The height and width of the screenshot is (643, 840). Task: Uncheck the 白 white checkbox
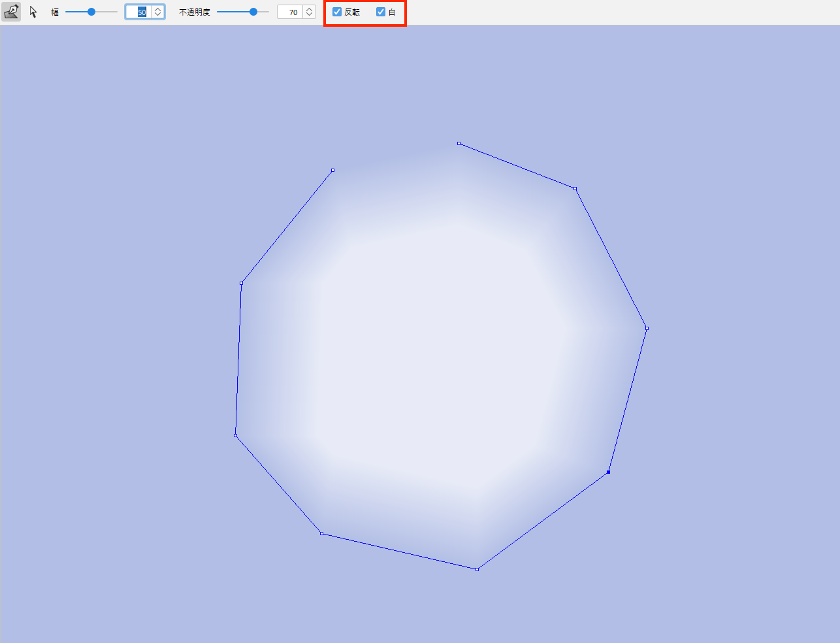(381, 12)
